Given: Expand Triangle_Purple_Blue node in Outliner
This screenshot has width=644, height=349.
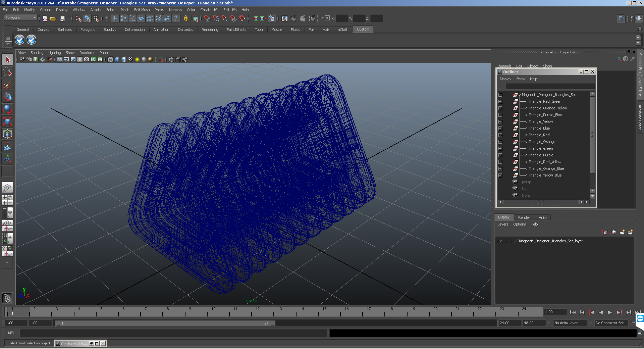Looking at the screenshot, I should [500, 115].
